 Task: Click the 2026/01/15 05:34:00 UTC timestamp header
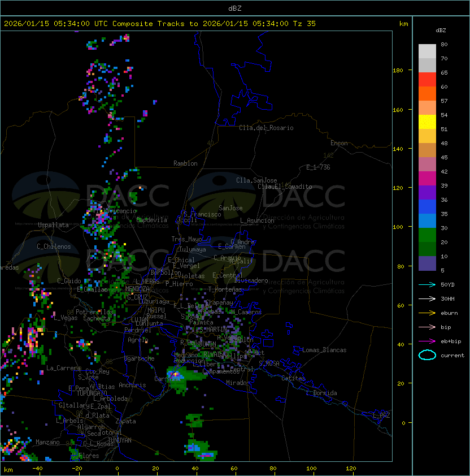[x=55, y=24]
